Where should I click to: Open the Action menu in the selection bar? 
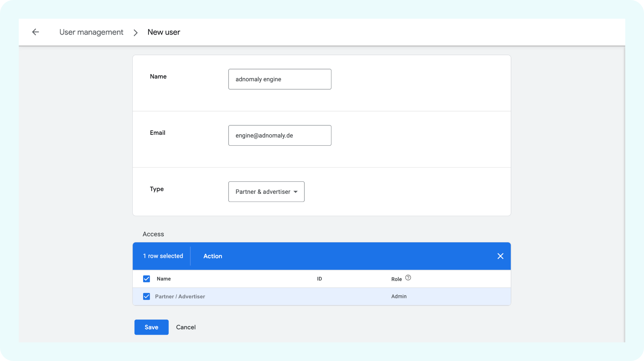pos(213,256)
